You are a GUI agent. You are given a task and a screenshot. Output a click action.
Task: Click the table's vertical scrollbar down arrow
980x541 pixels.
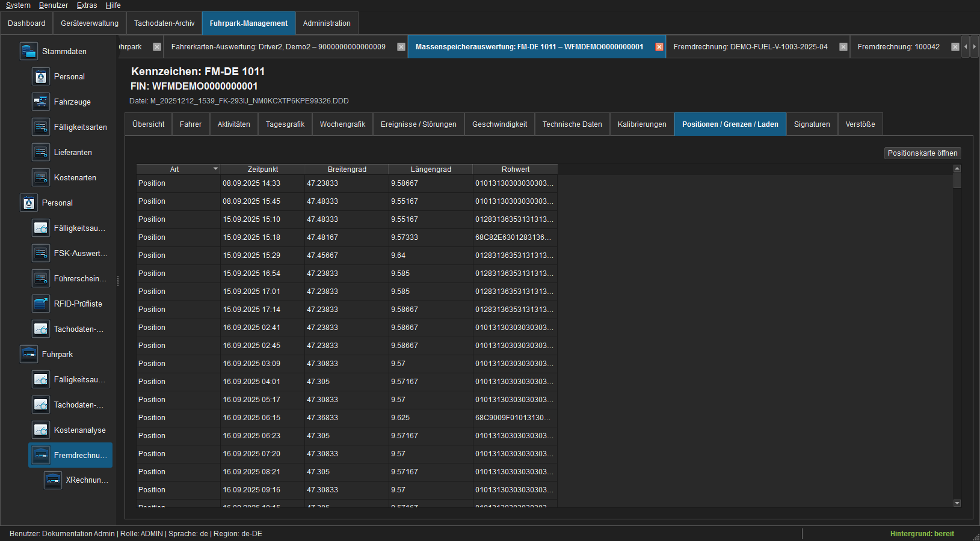click(957, 503)
